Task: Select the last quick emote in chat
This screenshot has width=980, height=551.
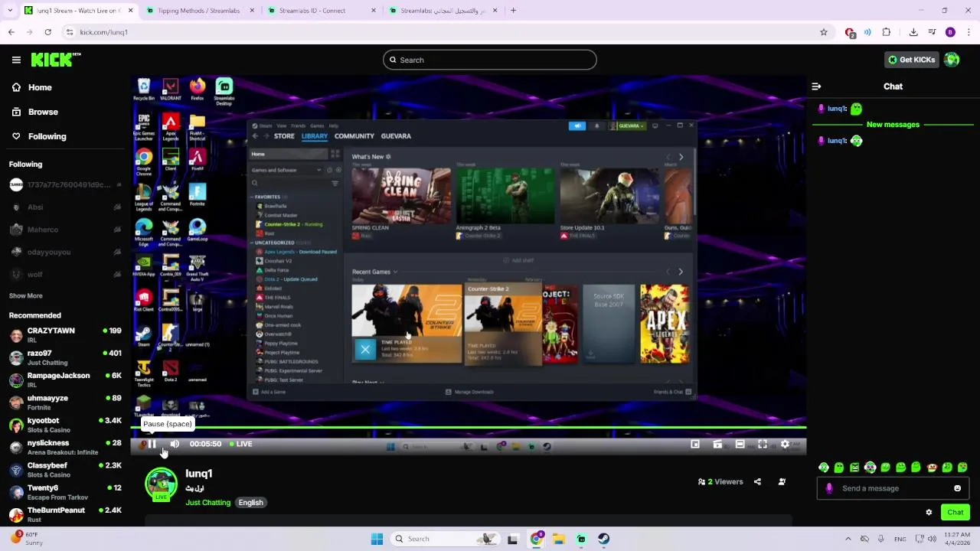Action: click(x=962, y=468)
